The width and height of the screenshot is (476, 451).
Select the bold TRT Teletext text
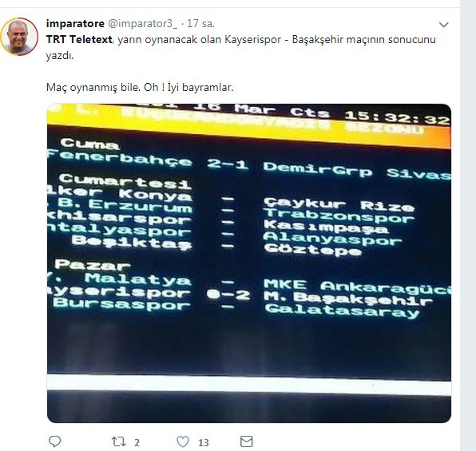[79, 39]
